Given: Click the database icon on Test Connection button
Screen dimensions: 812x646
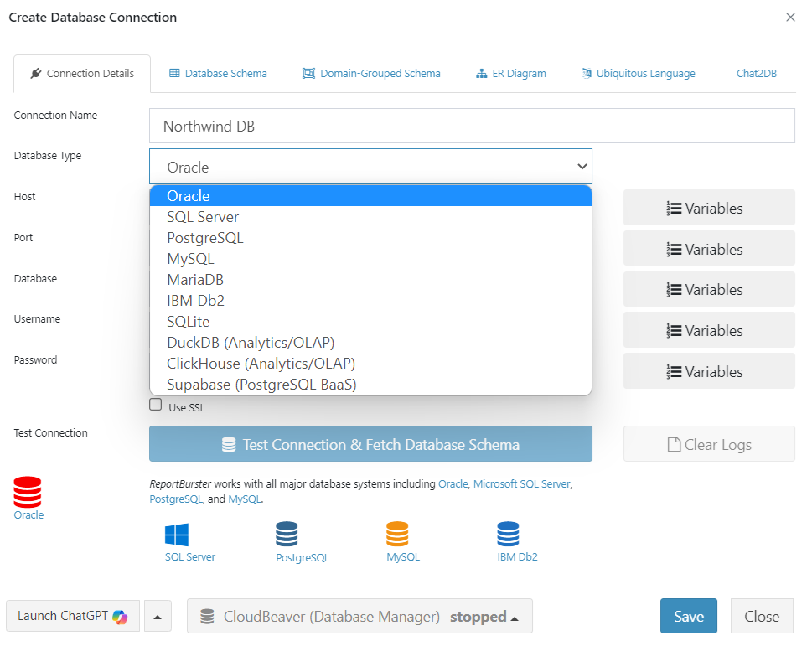Looking at the screenshot, I should point(230,443).
